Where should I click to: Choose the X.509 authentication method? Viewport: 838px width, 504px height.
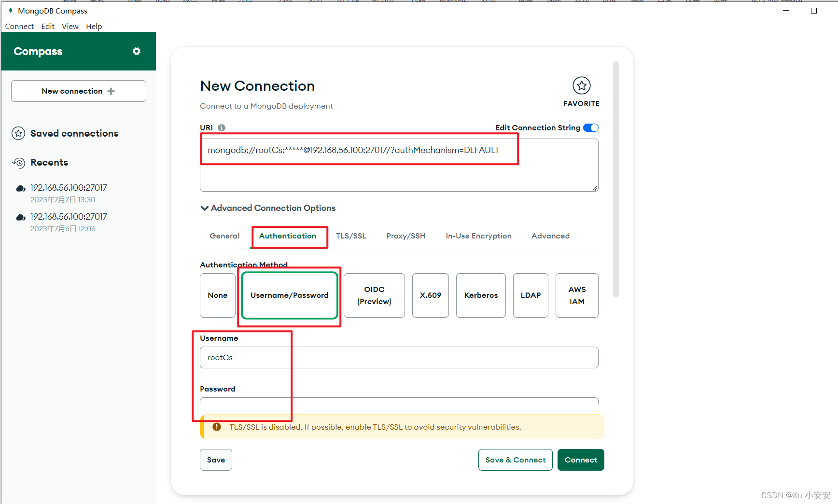[x=430, y=295]
